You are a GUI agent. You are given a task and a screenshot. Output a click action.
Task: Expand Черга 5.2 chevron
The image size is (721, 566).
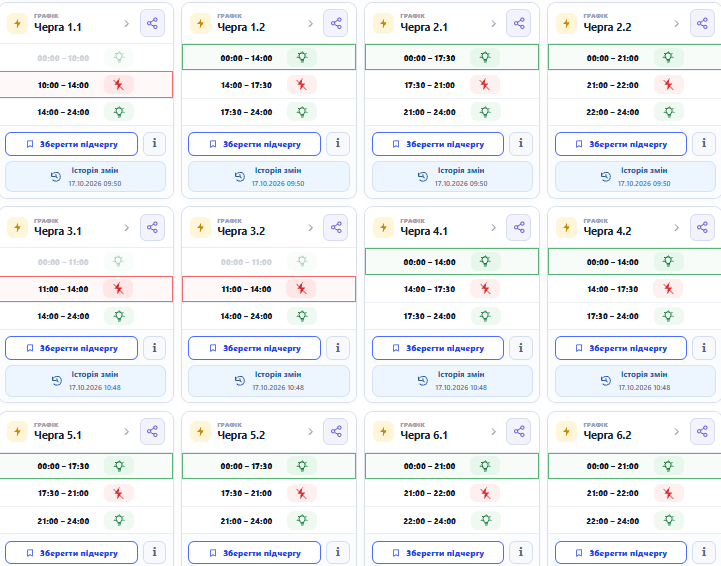(310, 432)
